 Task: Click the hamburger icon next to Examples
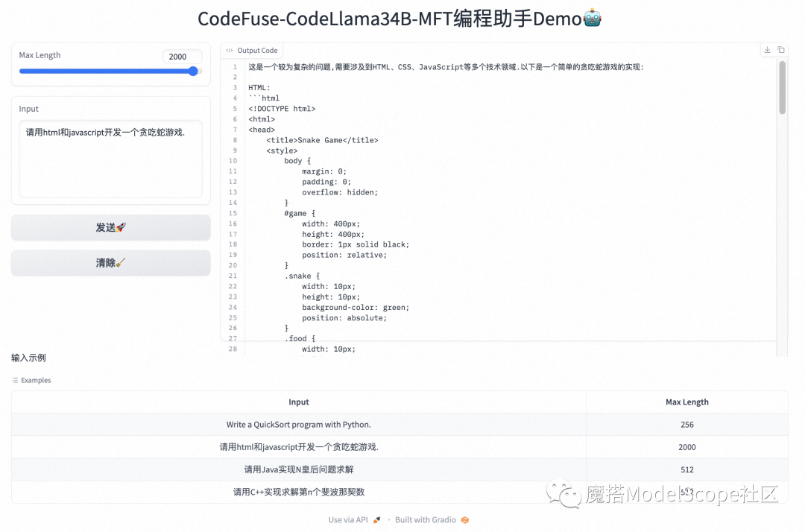coord(15,380)
